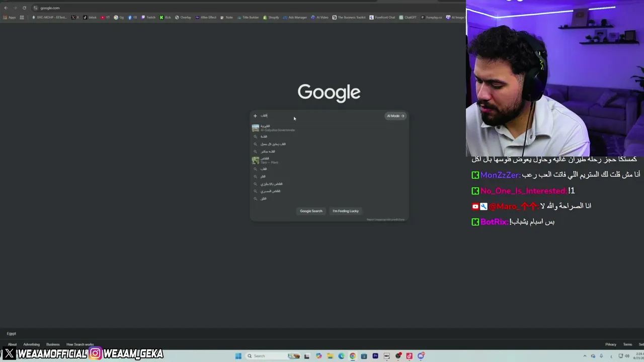Viewport: 644px width, 362px height.
Task: Reload the Google page
Action: 24,8
